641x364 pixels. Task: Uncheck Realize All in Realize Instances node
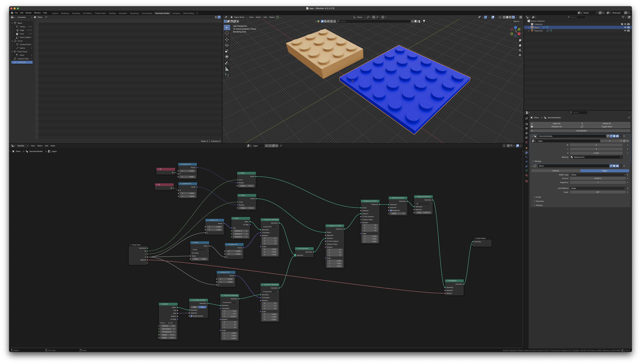(391, 211)
